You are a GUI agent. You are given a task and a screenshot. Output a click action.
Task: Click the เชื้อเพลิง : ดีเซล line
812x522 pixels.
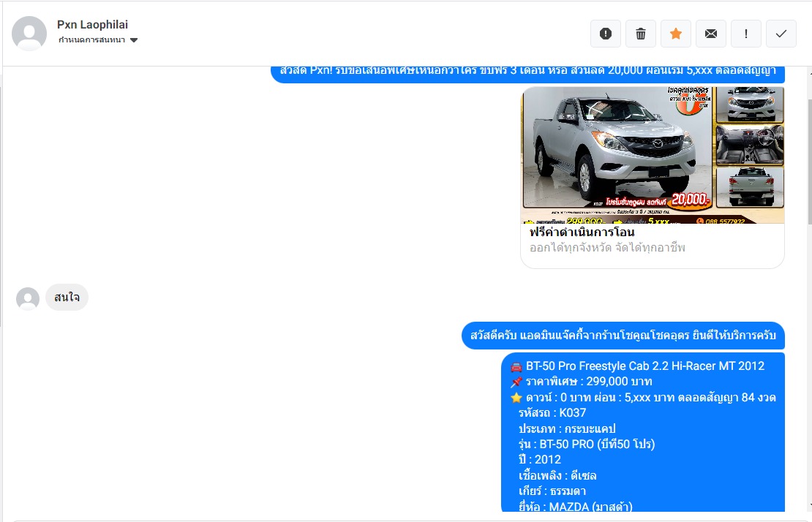[557, 475]
